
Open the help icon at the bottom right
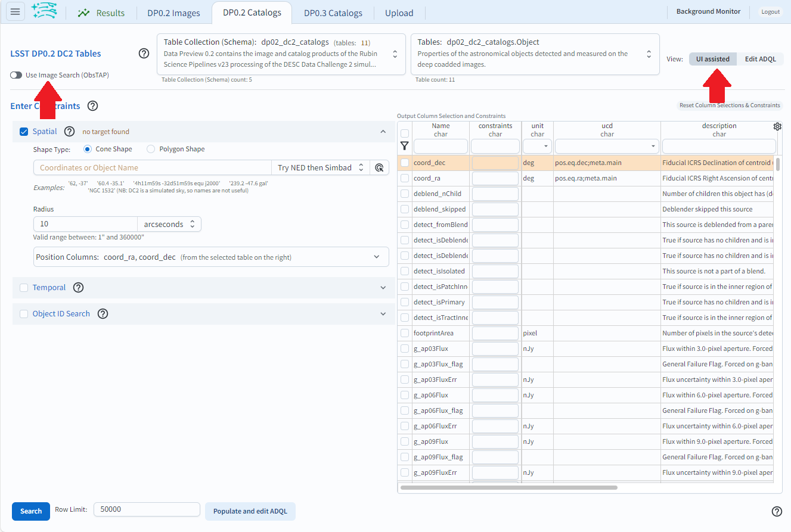(777, 511)
